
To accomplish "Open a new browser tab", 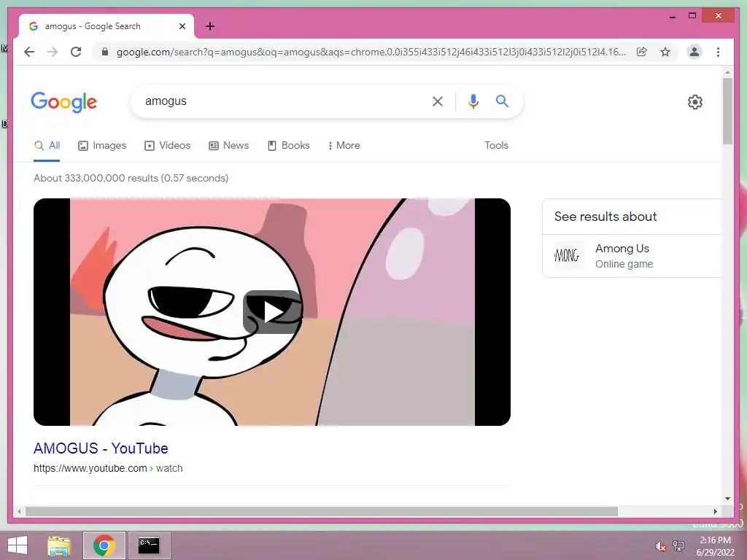I will [210, 26].
